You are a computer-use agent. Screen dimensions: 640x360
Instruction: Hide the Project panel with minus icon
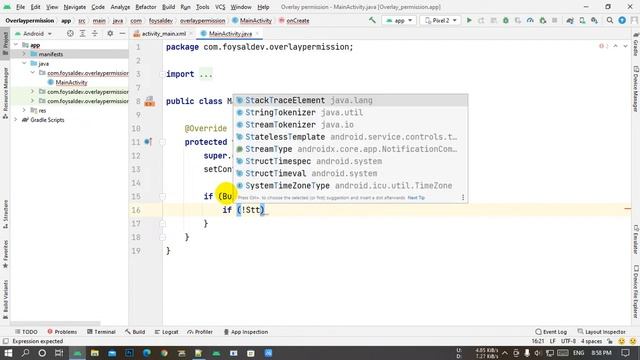122,33
